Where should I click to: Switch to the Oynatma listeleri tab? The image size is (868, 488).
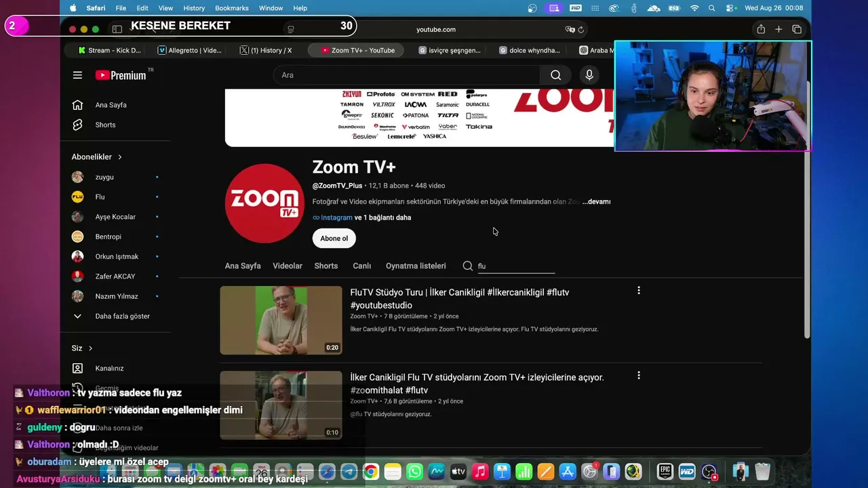[x=416, y=266]
